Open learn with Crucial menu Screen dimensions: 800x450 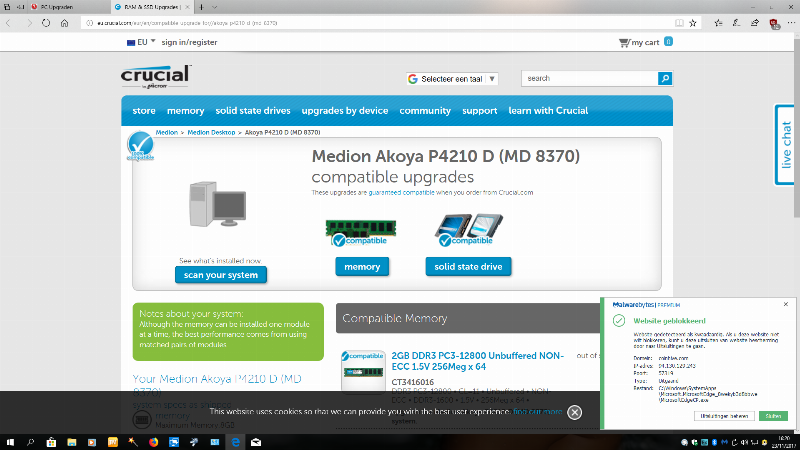(548, 111)
